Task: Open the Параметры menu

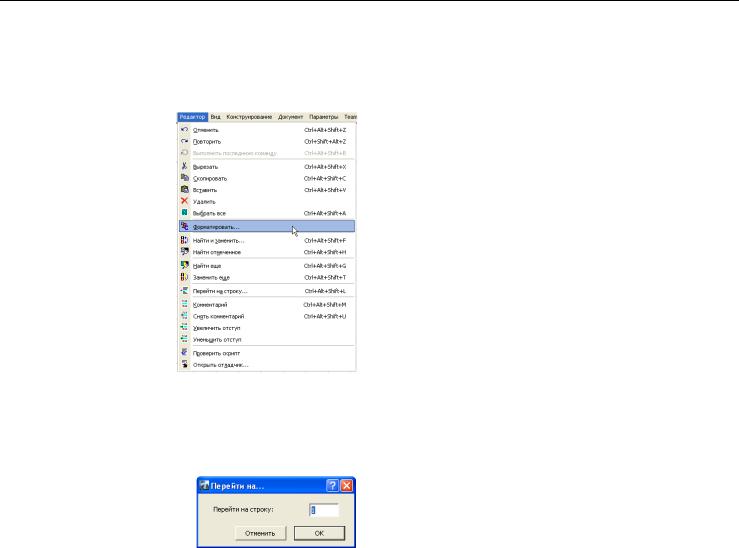Action: [323, 117]
